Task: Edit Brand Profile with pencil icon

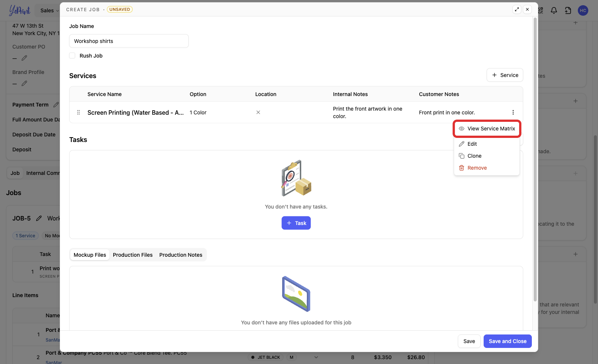Action: (x=24, y=83)
